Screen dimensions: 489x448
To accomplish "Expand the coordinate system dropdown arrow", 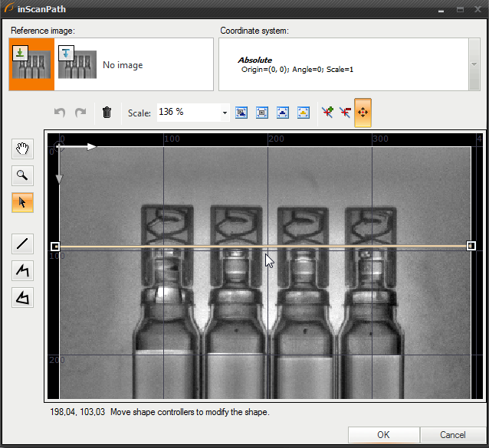I will click(474, 65).
